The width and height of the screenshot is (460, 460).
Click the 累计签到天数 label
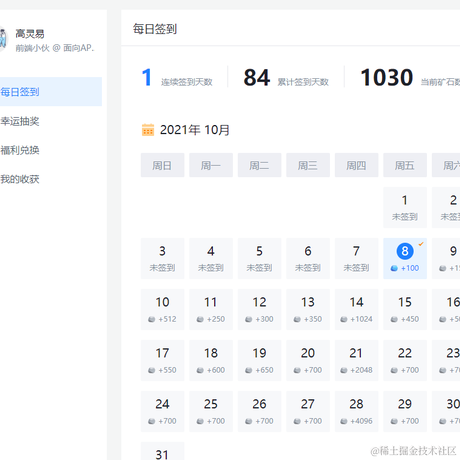click(x=303, y=82)
